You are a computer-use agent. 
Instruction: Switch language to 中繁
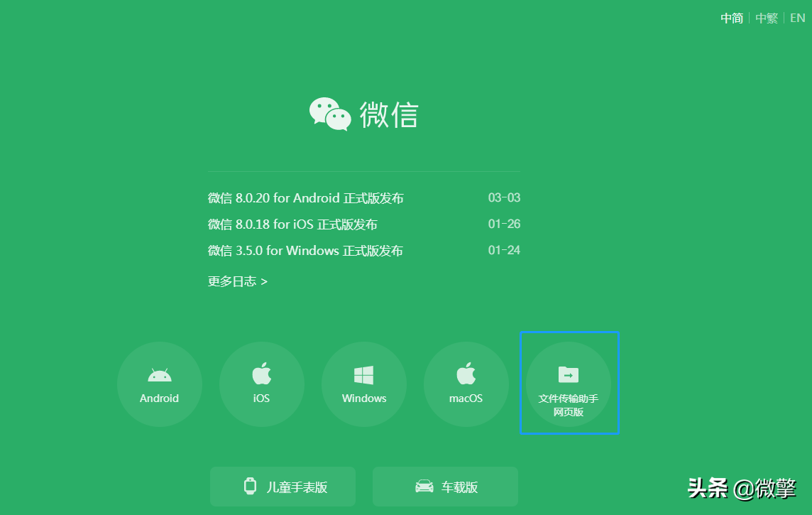click(x=767, y=18)
